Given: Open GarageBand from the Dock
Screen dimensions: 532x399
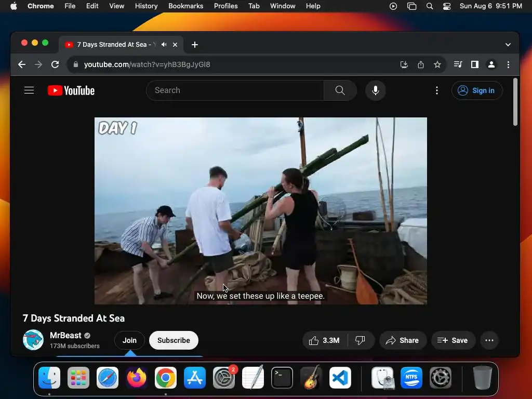Looking at the screenshot, I should (311, 377).
